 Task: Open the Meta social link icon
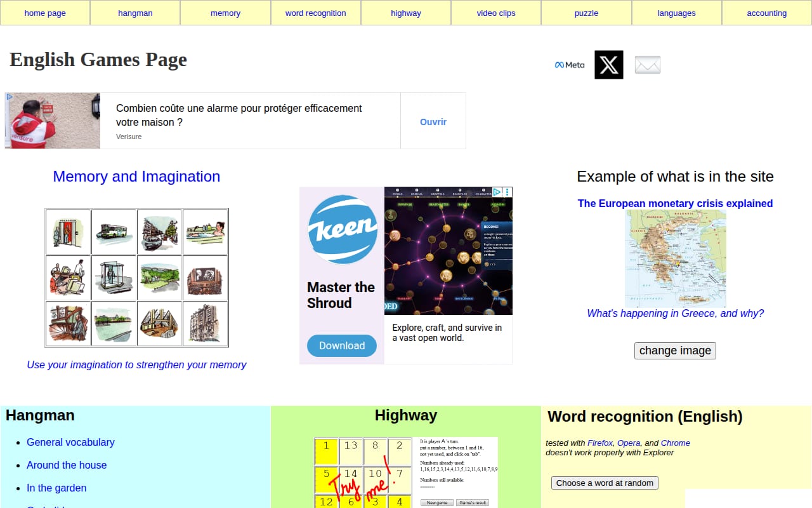[x=570, y=65]
